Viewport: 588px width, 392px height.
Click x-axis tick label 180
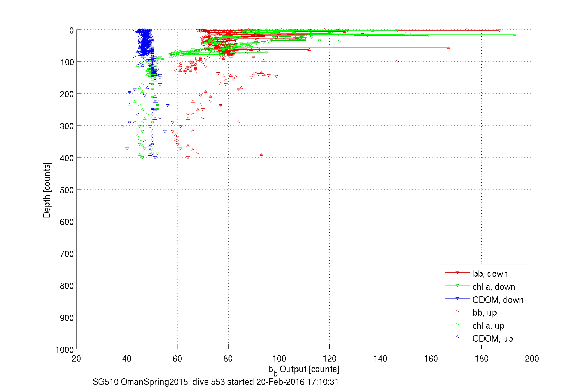[482, 359]
